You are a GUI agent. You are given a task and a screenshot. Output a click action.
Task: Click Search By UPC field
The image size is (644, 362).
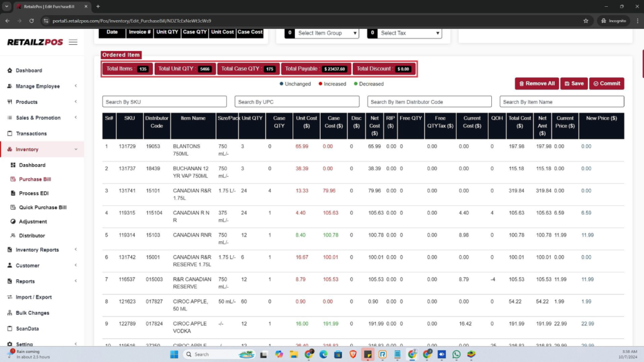pyautogui.click(x=297, y=101)
